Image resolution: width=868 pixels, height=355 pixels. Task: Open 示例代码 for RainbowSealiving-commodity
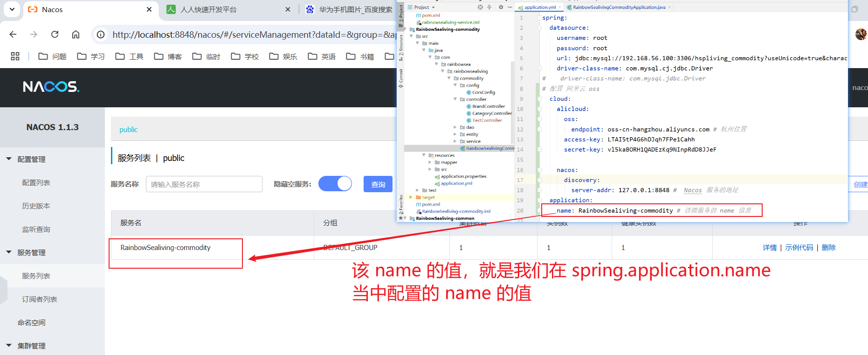click(799, 248)
